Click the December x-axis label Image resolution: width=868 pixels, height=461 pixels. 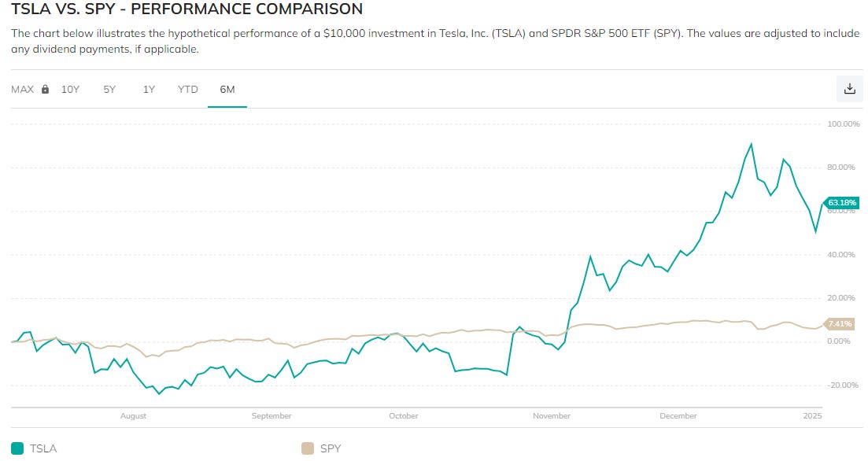click(678, 415)
